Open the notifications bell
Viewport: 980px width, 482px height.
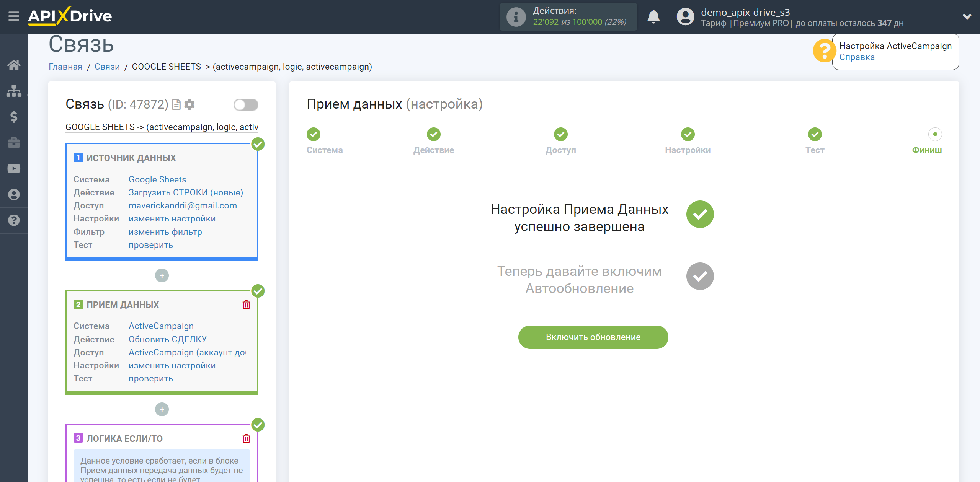coord(653,17)
